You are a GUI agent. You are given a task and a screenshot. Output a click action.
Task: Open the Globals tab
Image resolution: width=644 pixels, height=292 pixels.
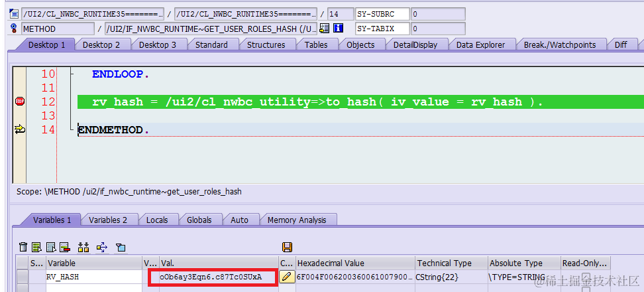point(199,220)
